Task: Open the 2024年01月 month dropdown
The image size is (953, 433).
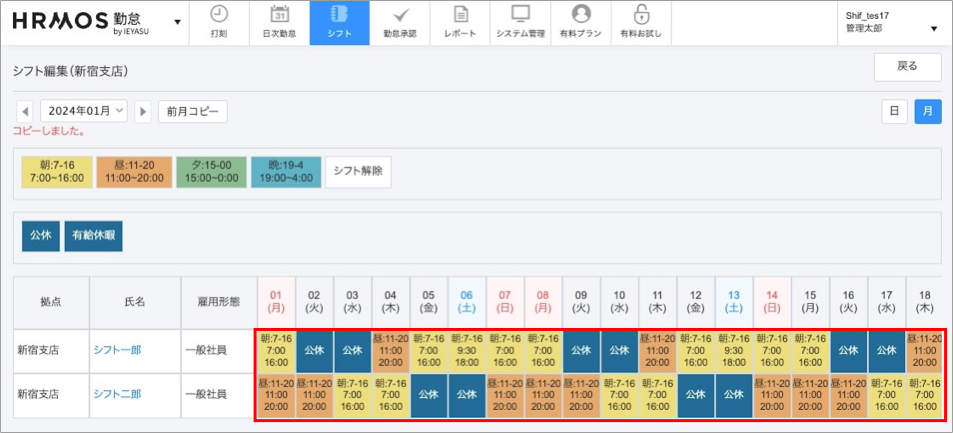Action: [84, 111]
